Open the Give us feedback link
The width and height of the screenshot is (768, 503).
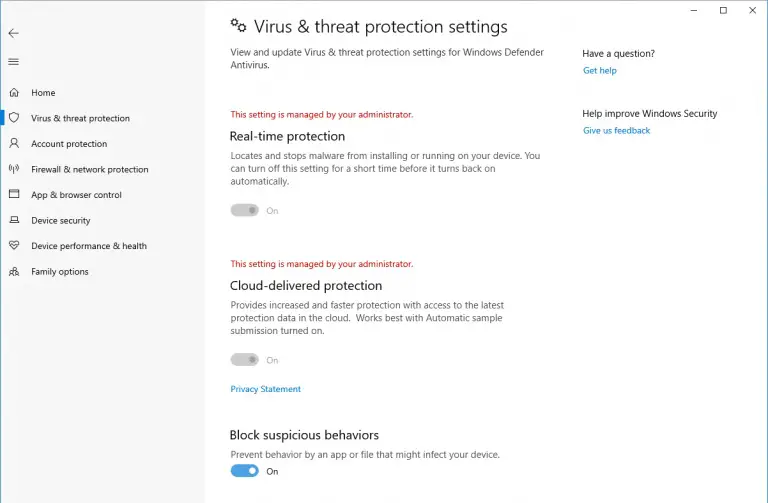(x=616, y=131)
